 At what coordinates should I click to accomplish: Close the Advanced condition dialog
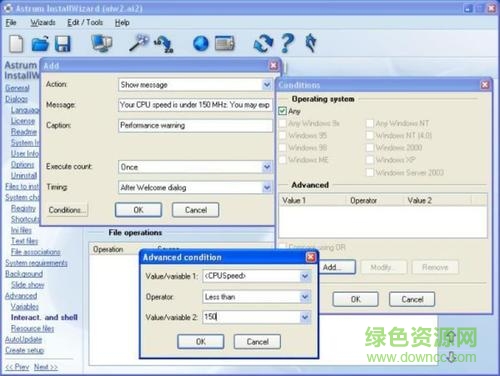click(x=311, y=257)
